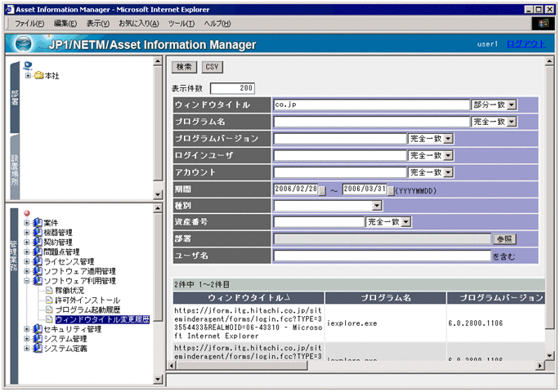Click the ユーザ名 input field
The height and width of the screenshot is (392, 560).
[381, 256]
